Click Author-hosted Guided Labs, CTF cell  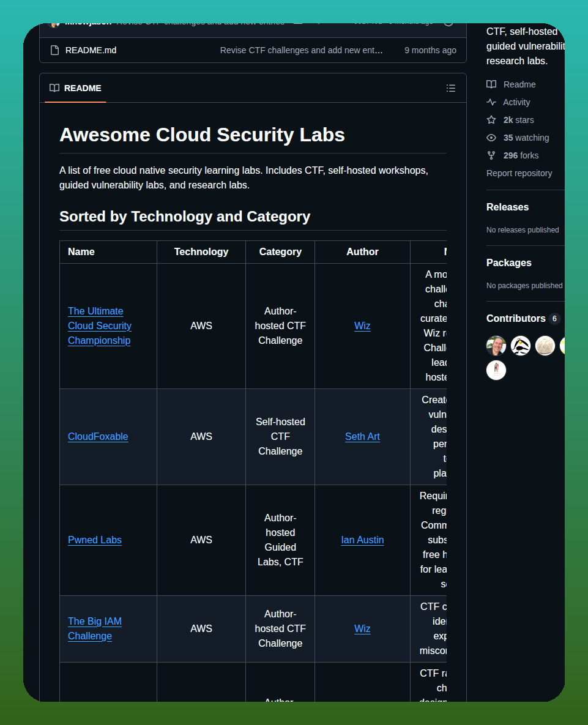tap(280, 540)
